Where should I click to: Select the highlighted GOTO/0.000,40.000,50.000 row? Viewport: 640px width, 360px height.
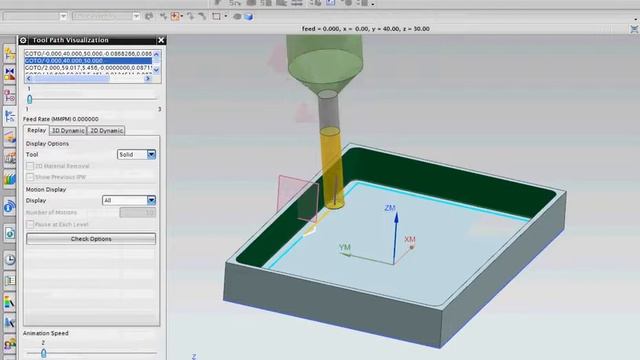tap(88, 60)
